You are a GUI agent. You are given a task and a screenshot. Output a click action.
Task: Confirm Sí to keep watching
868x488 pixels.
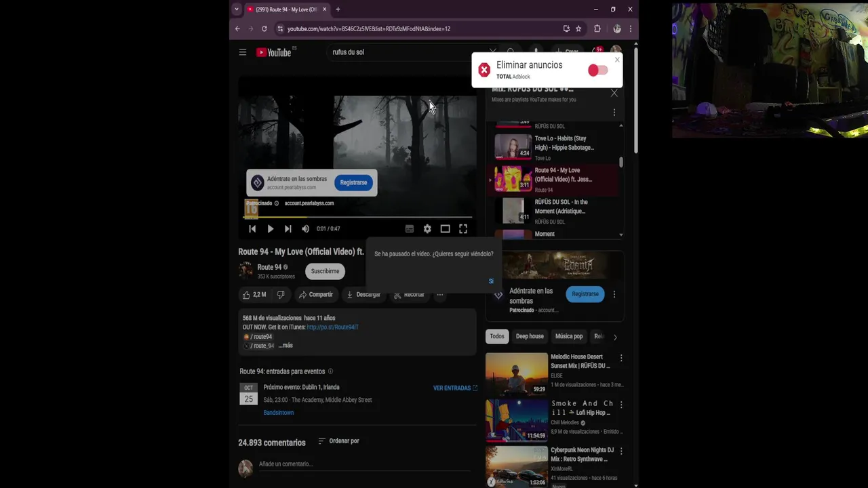pyautogui.click(x=491, y=281)
